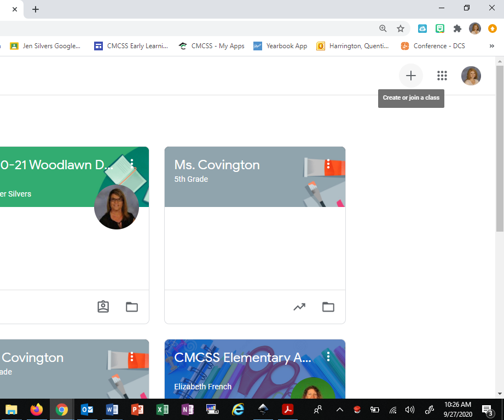This screenshot has height=420, width=504.
Task: Open the CMCSS Elementary card options menu
Action: (328, 356)
